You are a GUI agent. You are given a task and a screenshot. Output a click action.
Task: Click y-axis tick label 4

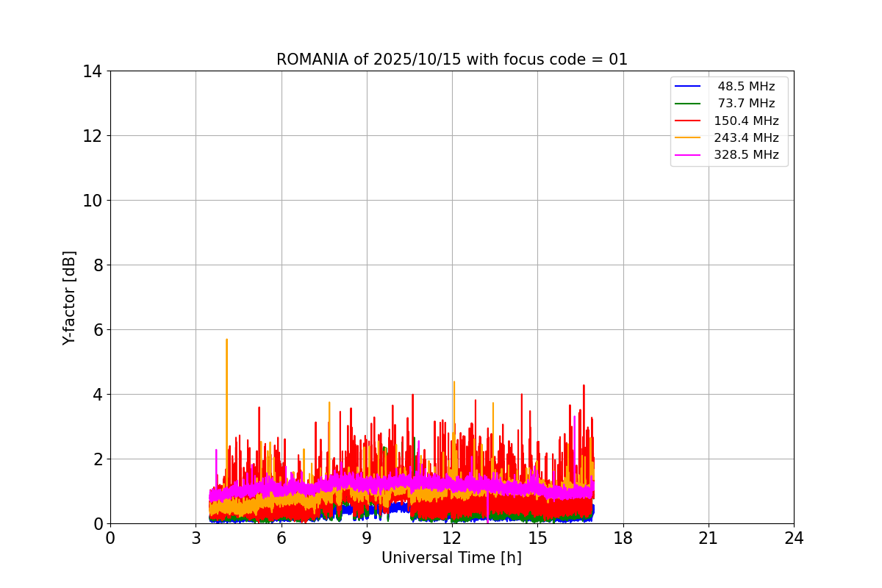[x=97, y=395]
